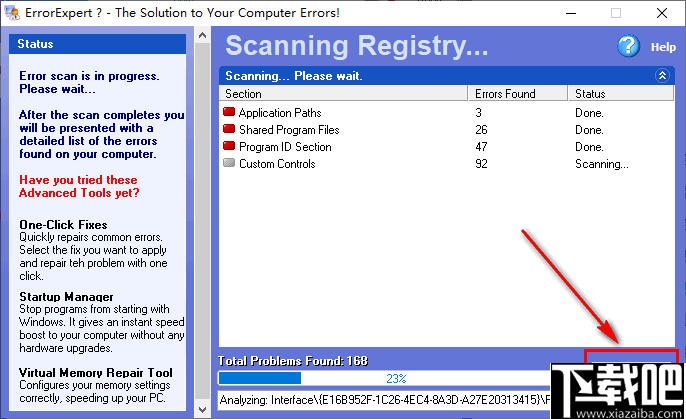Open Virtual Memory Repair Tool

[96, 373]
